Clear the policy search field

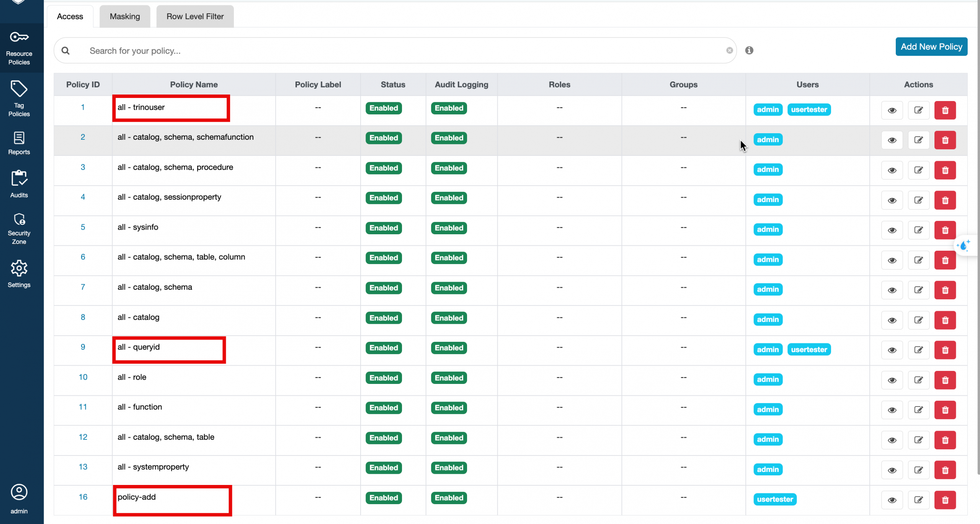point(729,51)
